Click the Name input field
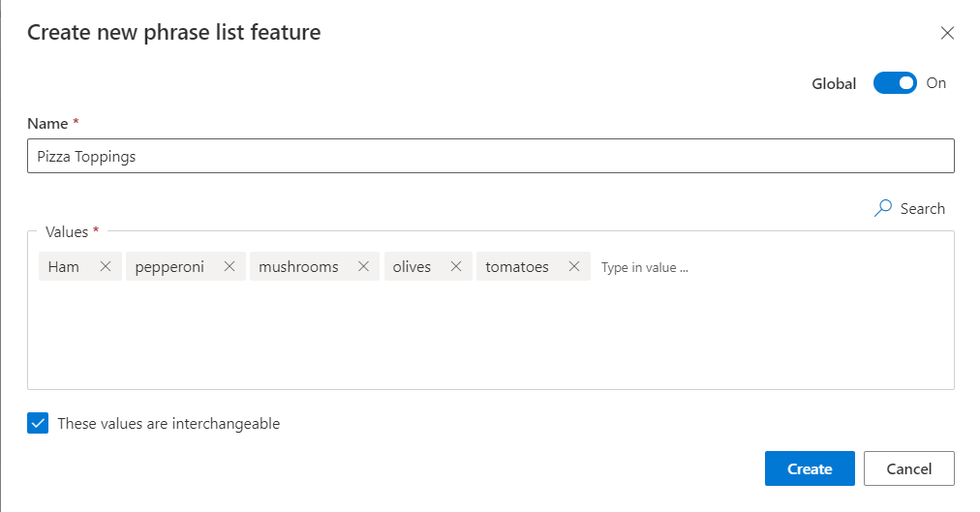980x512 pixels. click(491, 156)
